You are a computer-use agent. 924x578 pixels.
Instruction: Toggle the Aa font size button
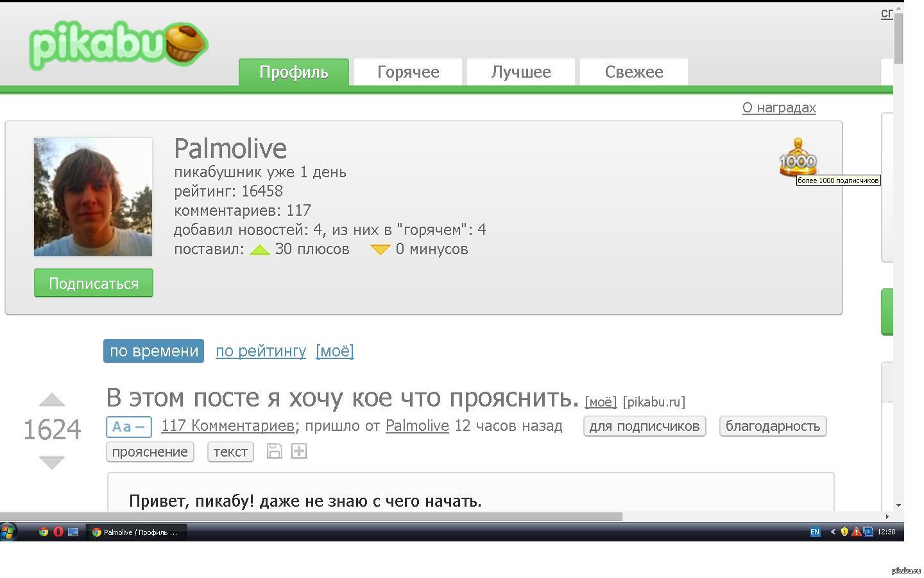click(129, 426)
